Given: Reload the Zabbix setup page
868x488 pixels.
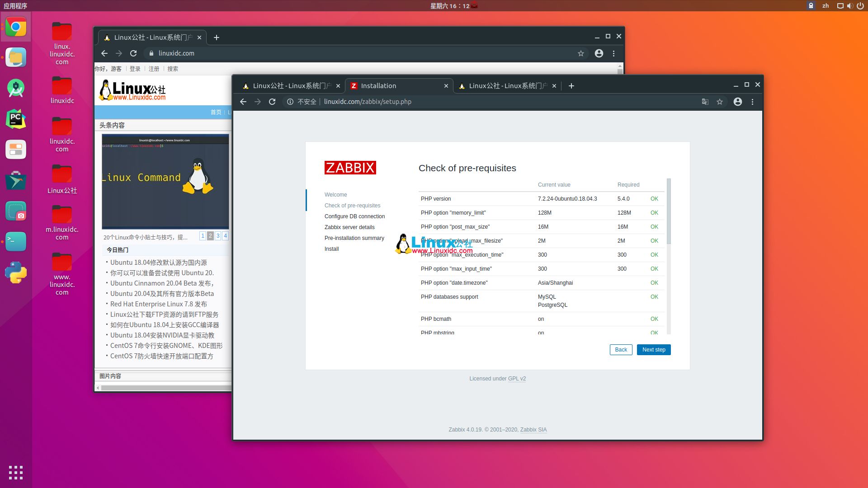Looking at the screenshot, I should [x=272, y=102].
